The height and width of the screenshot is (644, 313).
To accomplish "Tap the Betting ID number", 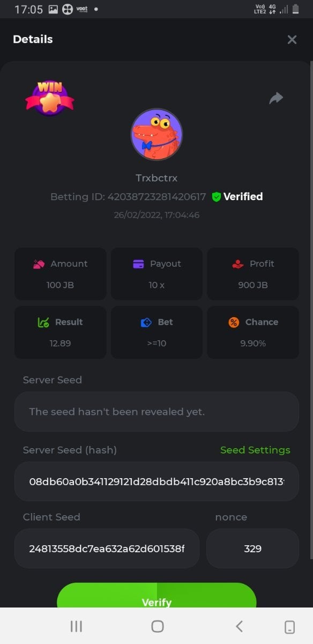I will coord(156,197).
